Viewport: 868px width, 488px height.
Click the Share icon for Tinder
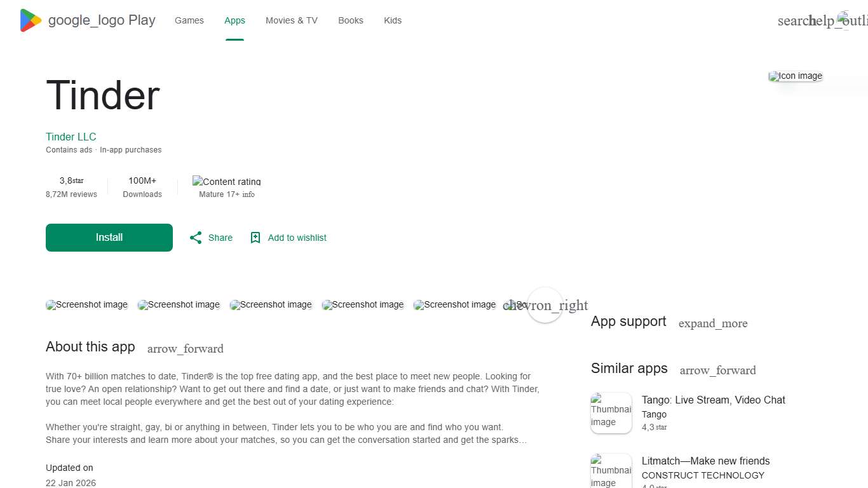coord(196,237)
